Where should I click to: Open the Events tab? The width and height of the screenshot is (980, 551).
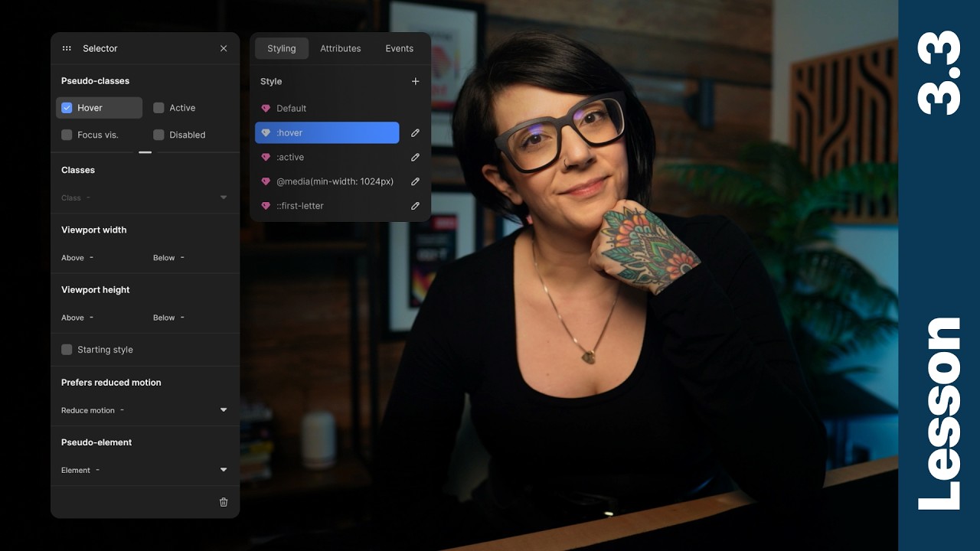pos(399,48)
